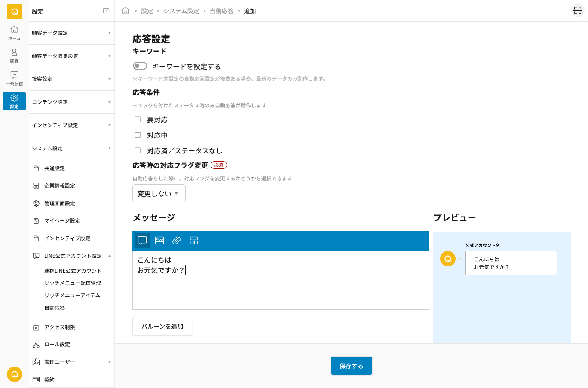Screen dimensions: 588x388
Task: Go to home via breadcrumb house icon
Action: tap(126, 11)
